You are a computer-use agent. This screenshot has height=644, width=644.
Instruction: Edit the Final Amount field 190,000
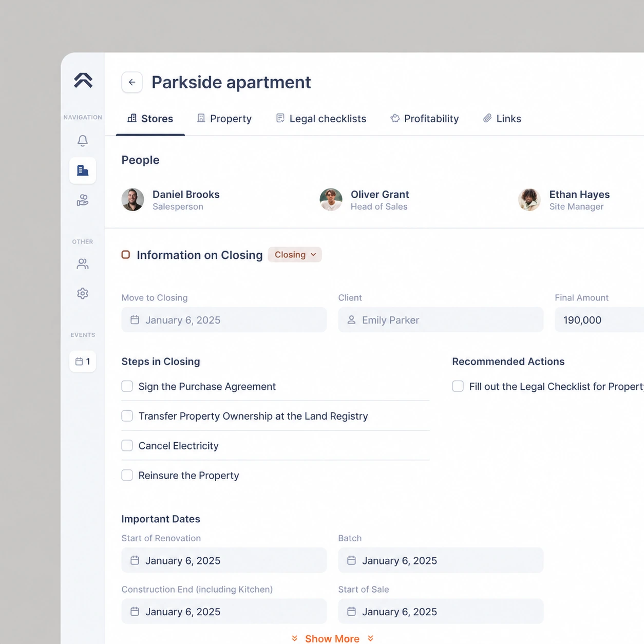point(599,320)
